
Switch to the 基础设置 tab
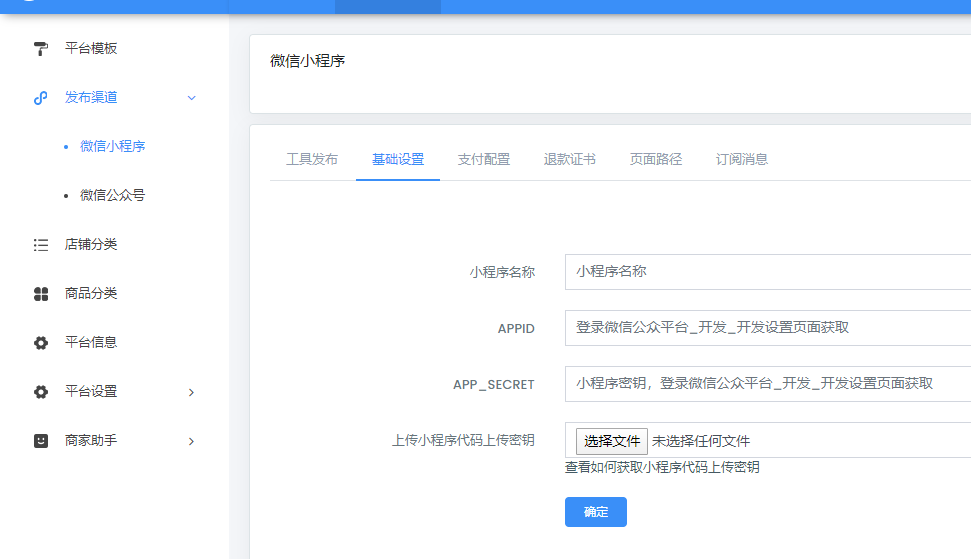tap(398, 159)
